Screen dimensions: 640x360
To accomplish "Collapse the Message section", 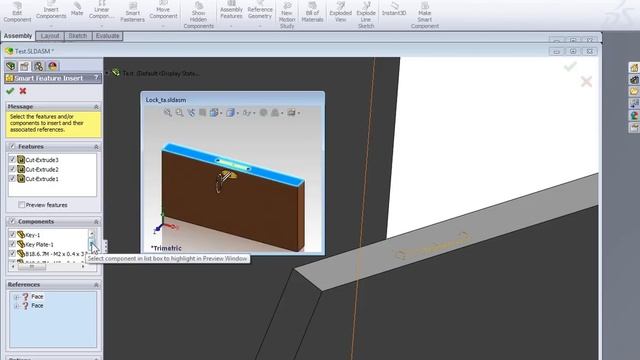I will pyautogui.click(x=96, y=107).
